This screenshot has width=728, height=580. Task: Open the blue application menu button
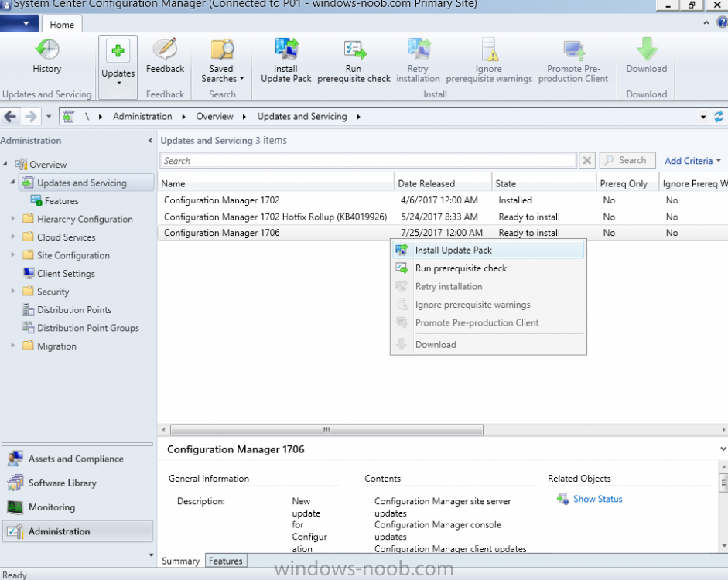(19, 24)
